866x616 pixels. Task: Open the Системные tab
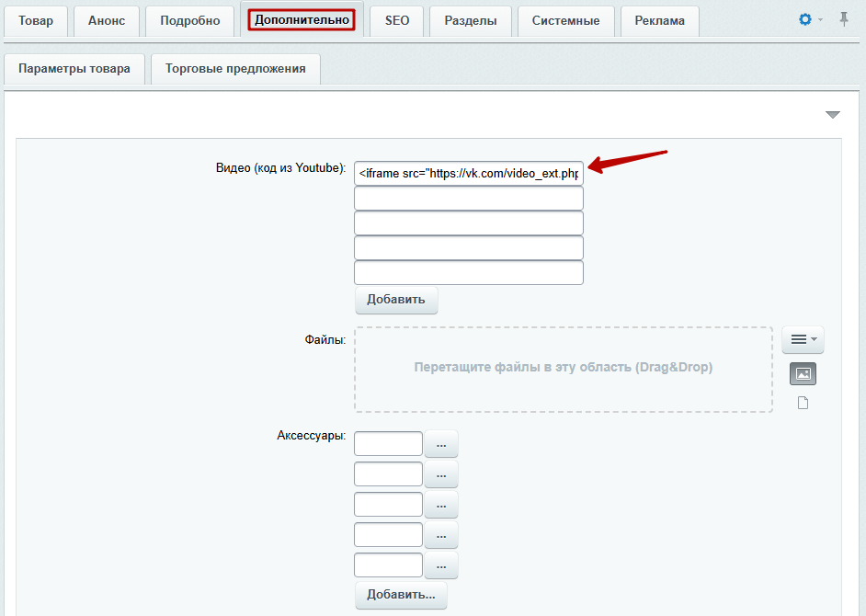(x=566, y=21)
